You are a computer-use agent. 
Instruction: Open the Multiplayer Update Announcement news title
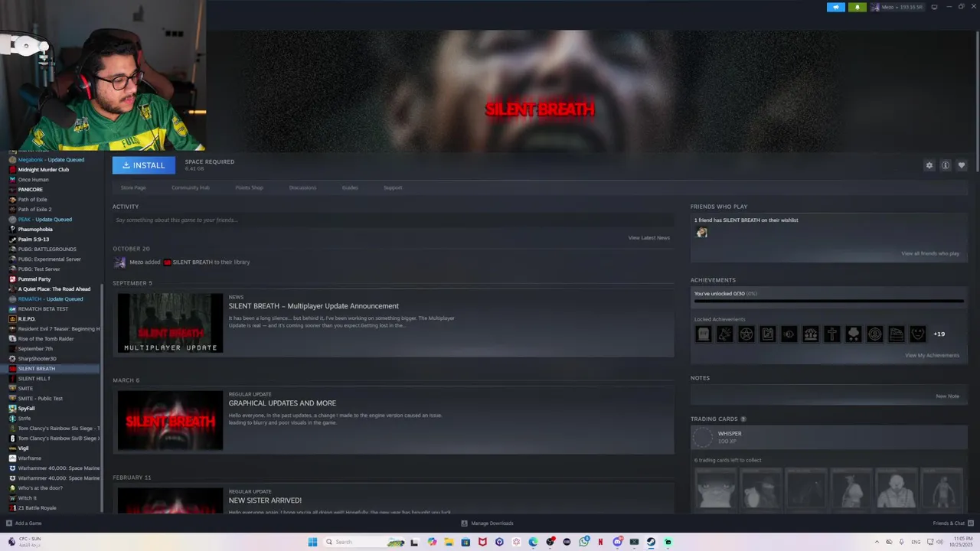tap(314, 306)
